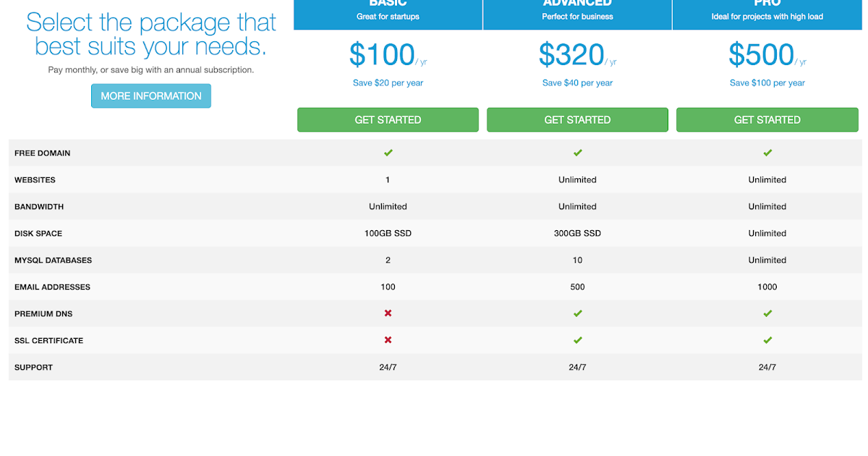Click the Advanced plan Premium DNS checkmark

pyautogui.click(x=577, y=313)
